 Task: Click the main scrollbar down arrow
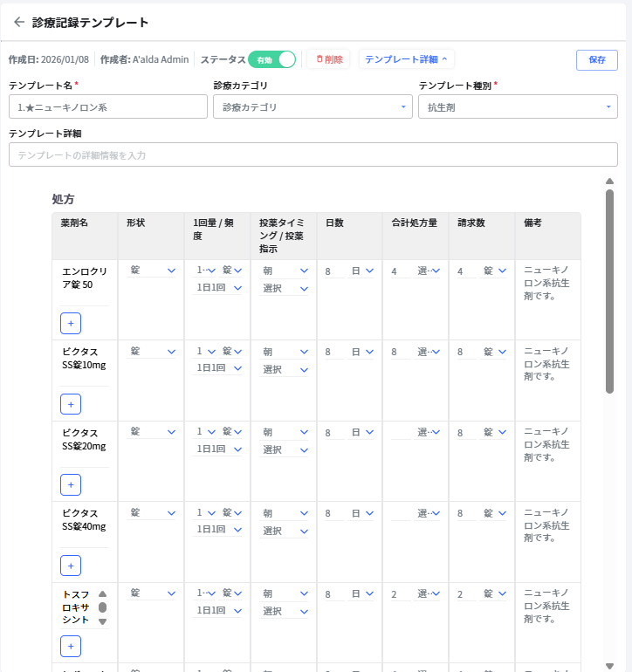pos(609,666)
